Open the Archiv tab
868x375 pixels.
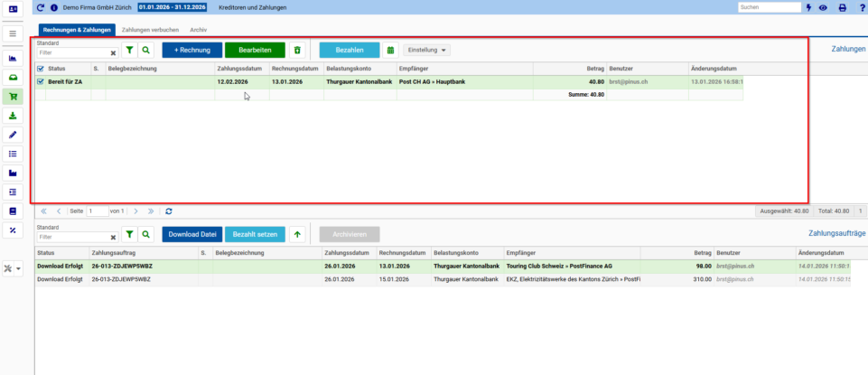[198, 30]
